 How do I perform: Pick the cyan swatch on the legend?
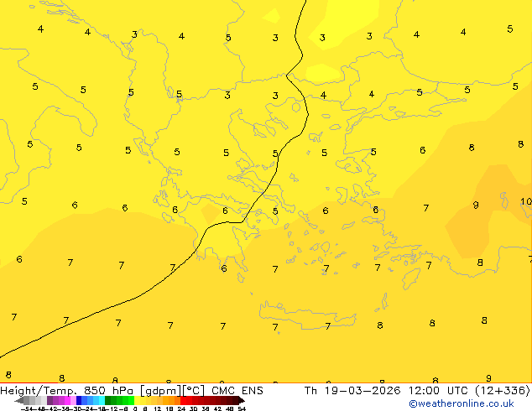point(102,401)
